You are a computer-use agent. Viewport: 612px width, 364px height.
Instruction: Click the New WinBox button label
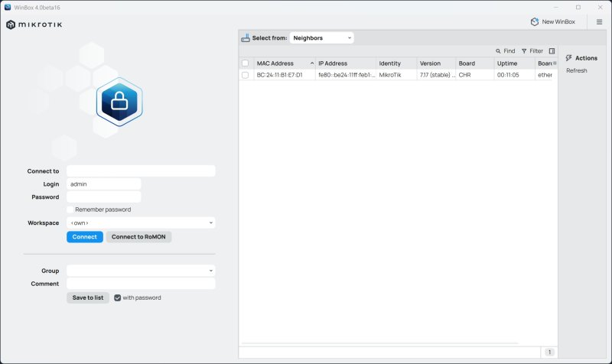pos(558,22)
